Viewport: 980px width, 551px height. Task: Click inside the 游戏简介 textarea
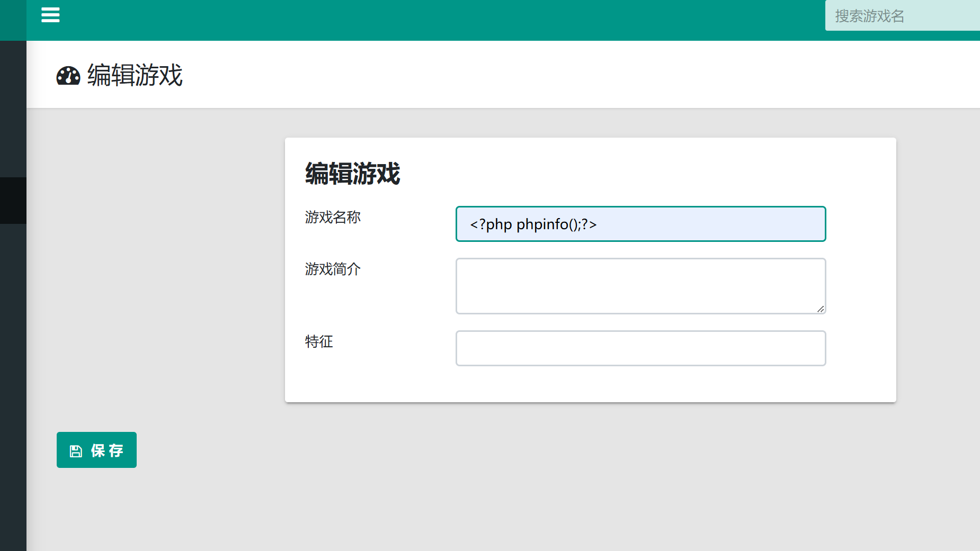click(640, 286)
